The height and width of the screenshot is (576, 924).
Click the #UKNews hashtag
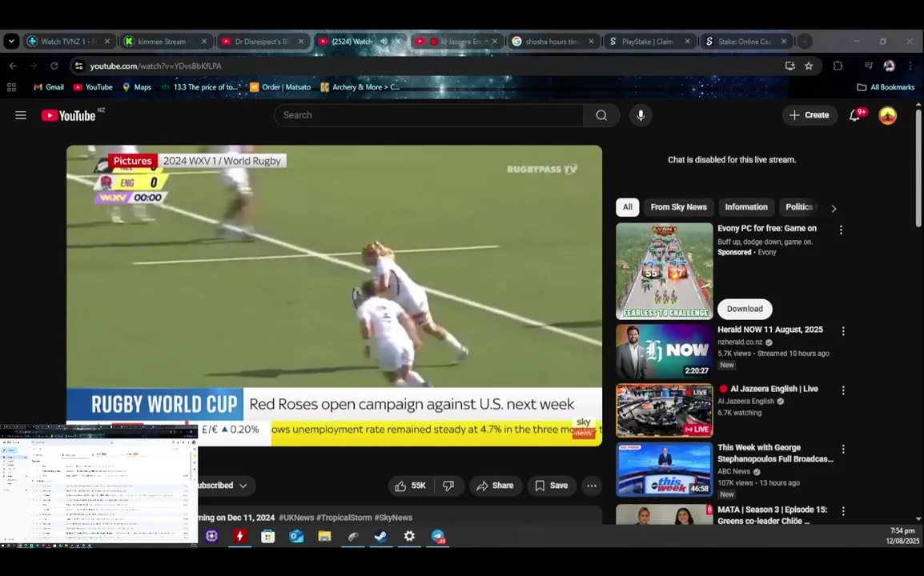[296, 518]
